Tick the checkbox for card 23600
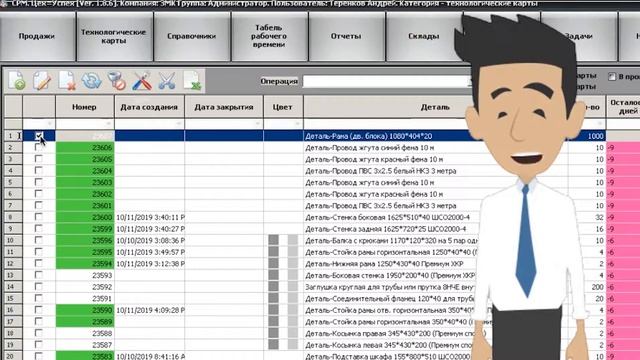Screen dimensions: 640x360 39,217
